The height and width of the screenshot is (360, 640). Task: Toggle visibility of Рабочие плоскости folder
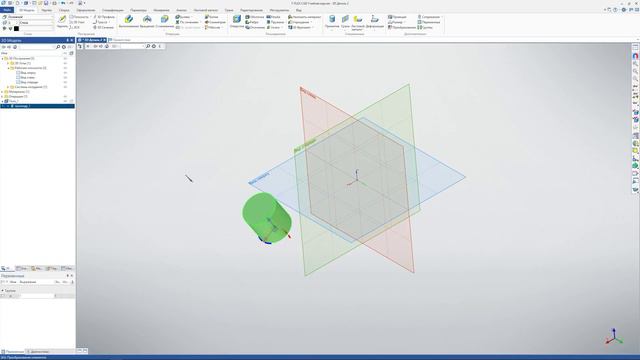(65, 68)
